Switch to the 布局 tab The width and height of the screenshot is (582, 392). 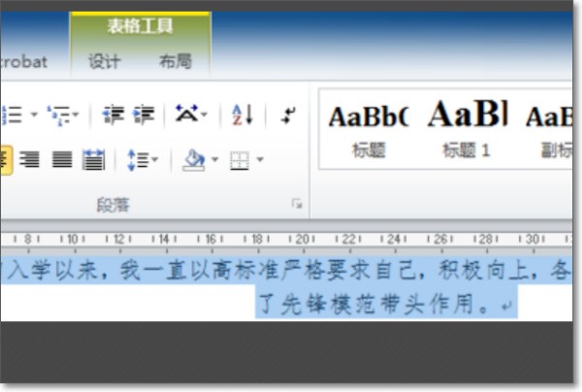[176, 61]
